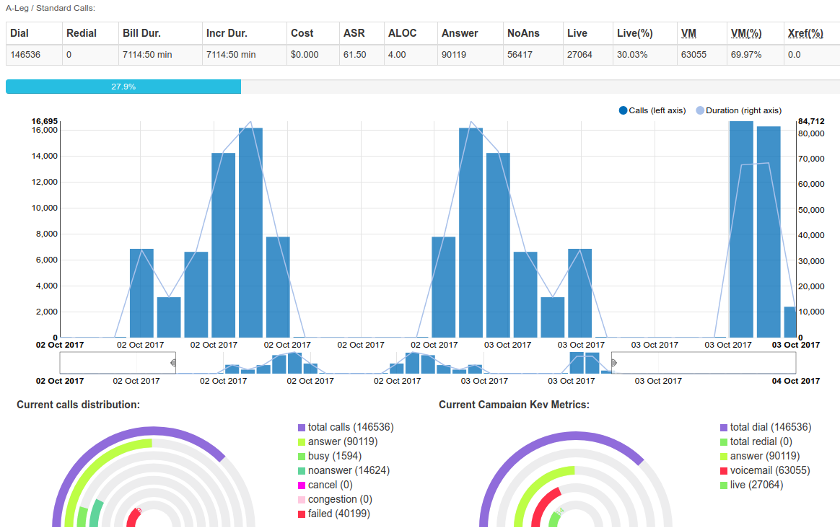Click the total calls (146536) purple swatch

[x=302, y=427]
